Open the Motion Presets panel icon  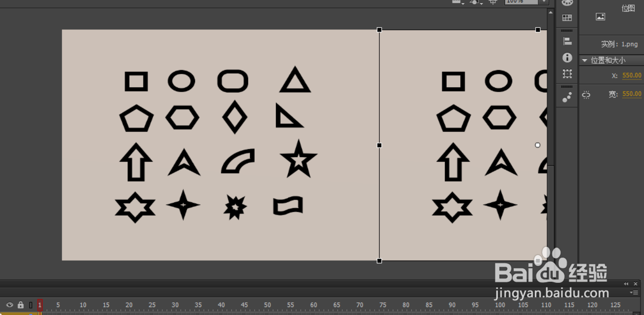click(567, 97)
